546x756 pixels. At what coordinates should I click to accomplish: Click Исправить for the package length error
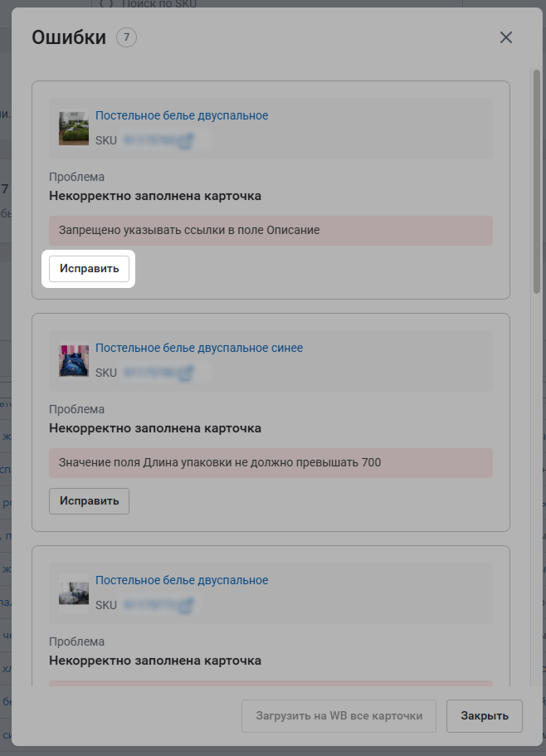(89, 501)
